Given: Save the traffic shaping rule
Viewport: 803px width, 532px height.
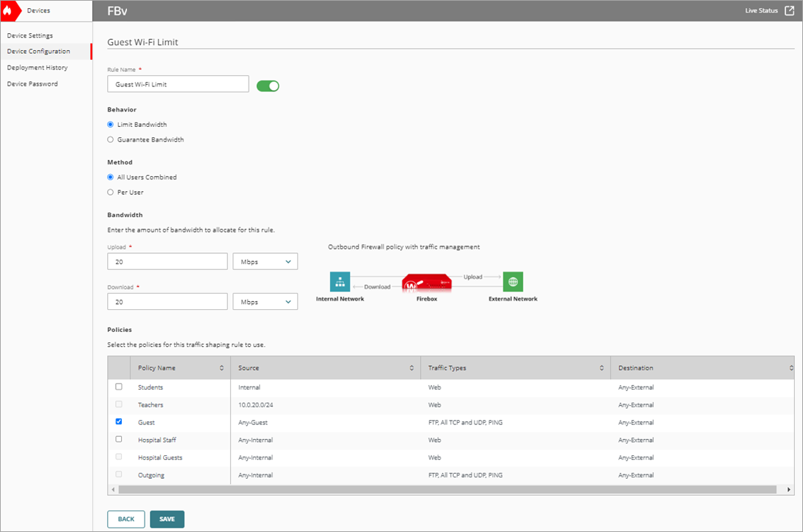Looking at the screenshot, I should 167,519.
